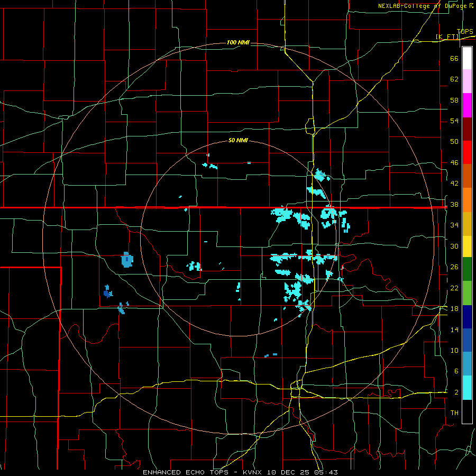The image size is (476, 476).
Task: Click the legend value '18'
Action: pos(454,309)
